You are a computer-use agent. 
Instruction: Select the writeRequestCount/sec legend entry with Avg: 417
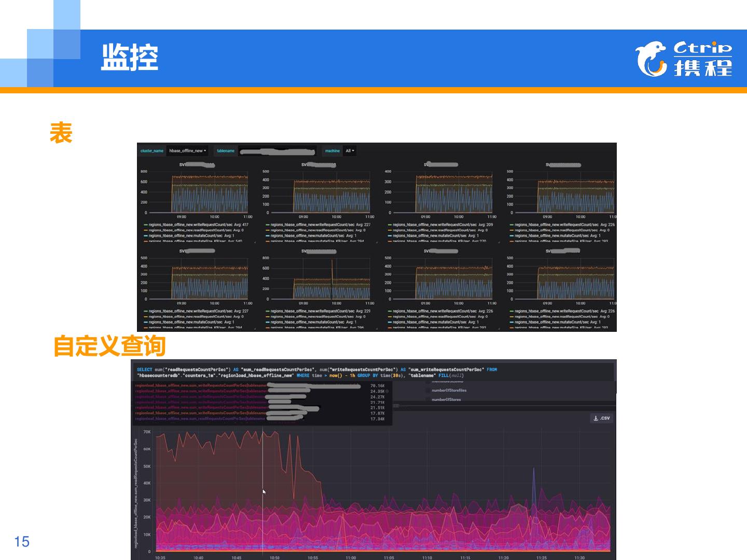click(196, 225)
